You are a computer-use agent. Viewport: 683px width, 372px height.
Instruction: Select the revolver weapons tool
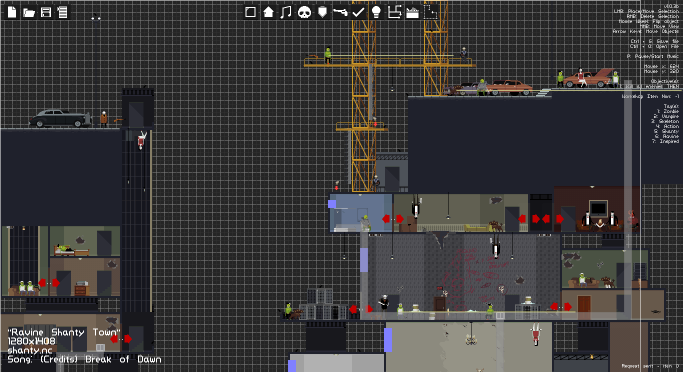340,12
